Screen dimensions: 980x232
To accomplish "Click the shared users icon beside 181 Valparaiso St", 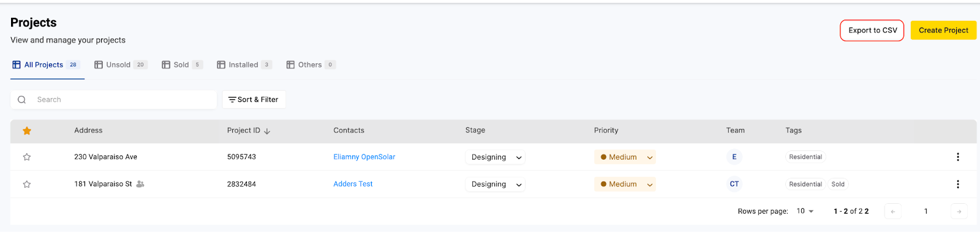I will point(140,184).
